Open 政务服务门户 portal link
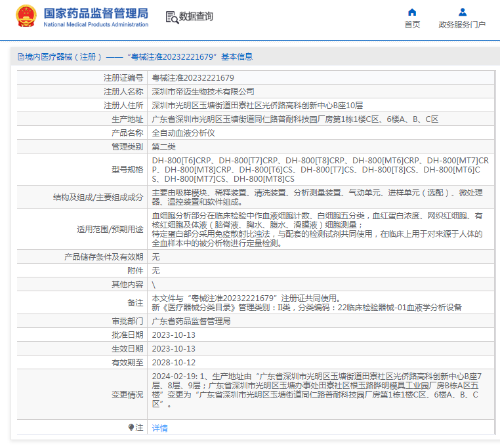 point(462,24)
